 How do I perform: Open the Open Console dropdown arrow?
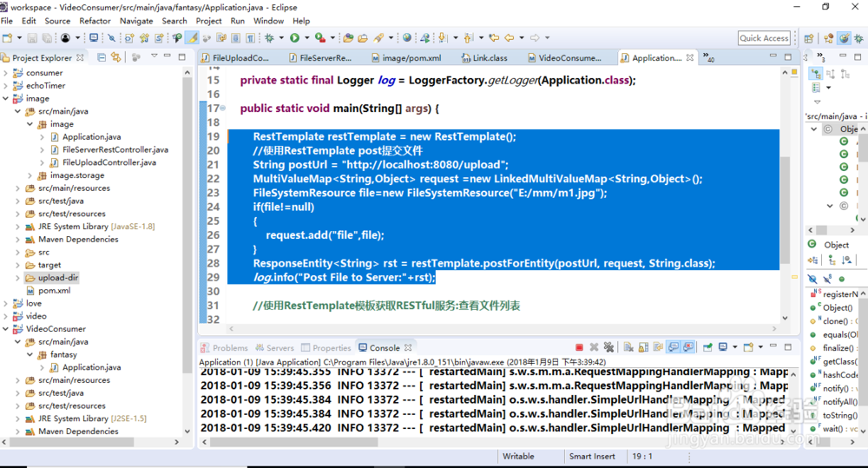point(760,347)
